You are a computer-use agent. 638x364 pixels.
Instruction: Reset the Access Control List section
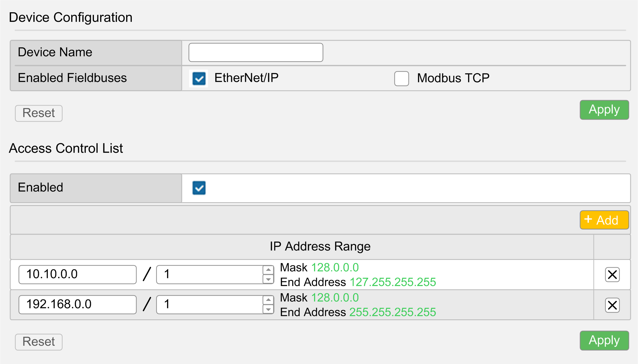tap(39, 342)
